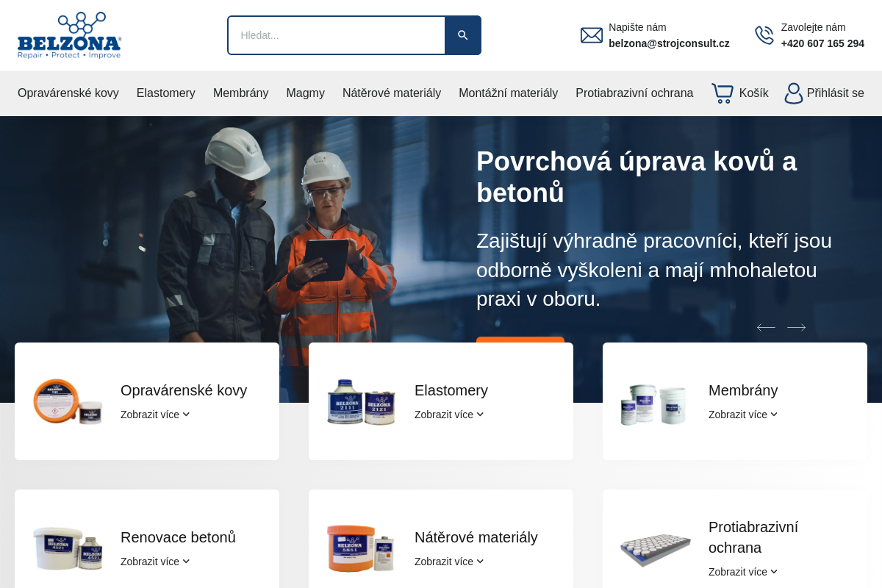Click the Přihlásit se account icon

[x=793, y=93]
